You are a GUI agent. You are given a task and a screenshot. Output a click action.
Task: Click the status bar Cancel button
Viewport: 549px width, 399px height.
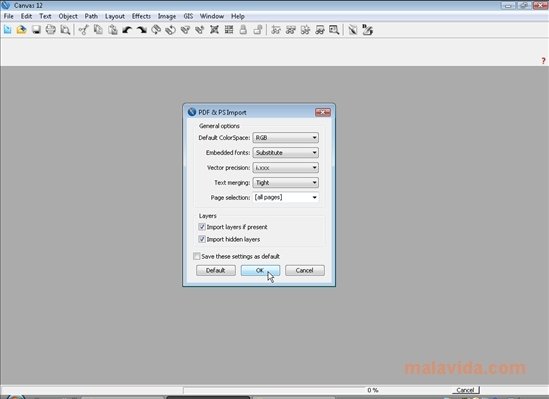465,390
